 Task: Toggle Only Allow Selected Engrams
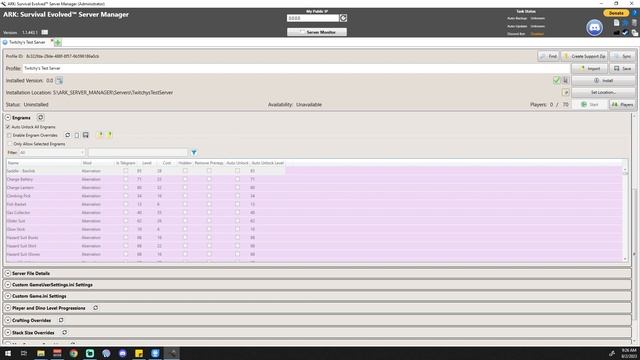click(x=10, y=144)
